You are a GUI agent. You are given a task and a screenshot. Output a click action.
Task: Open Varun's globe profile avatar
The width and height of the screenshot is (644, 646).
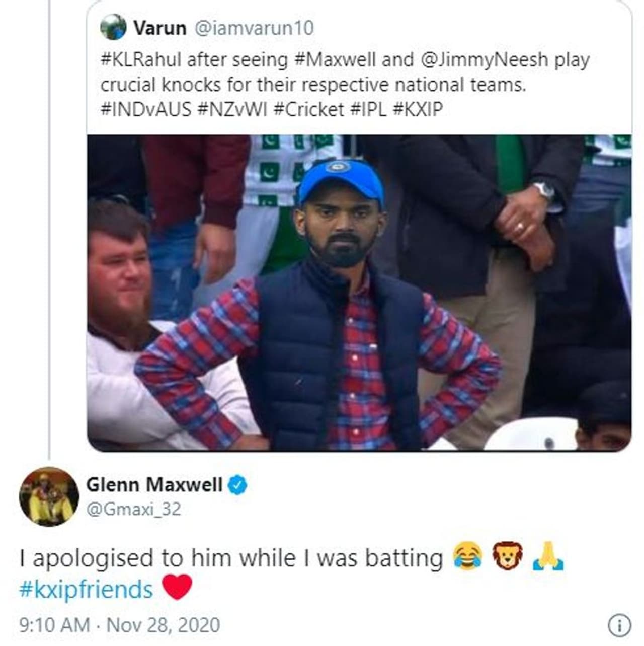(x=113, y=27)
